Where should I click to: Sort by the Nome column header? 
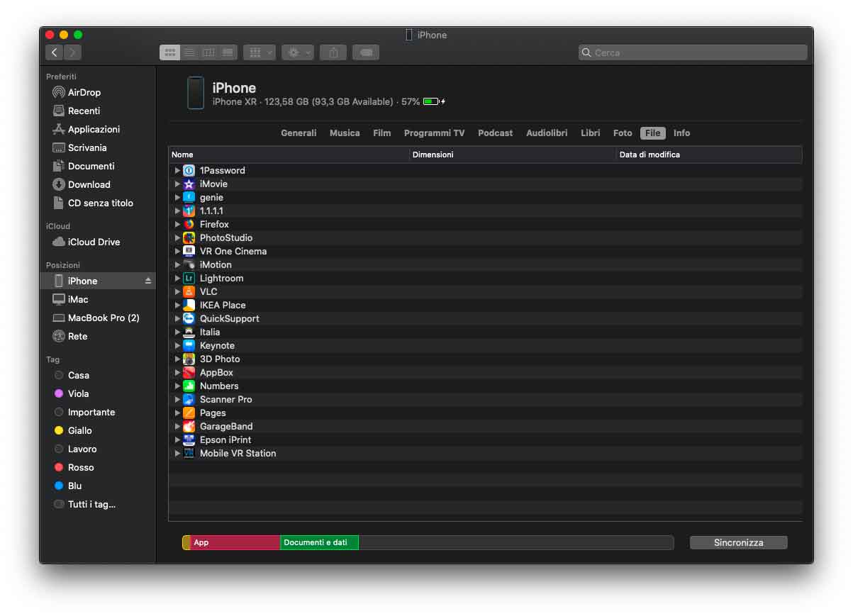[x=289, y=155]
